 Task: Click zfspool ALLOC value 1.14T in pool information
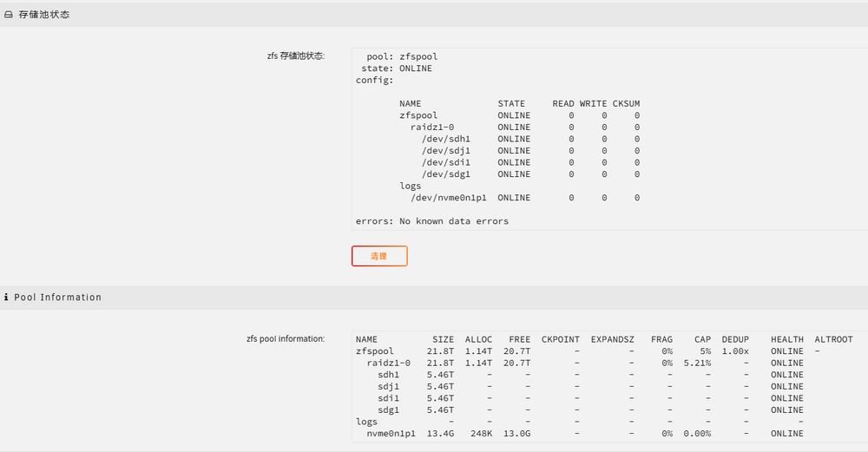(x=478, y=351)
